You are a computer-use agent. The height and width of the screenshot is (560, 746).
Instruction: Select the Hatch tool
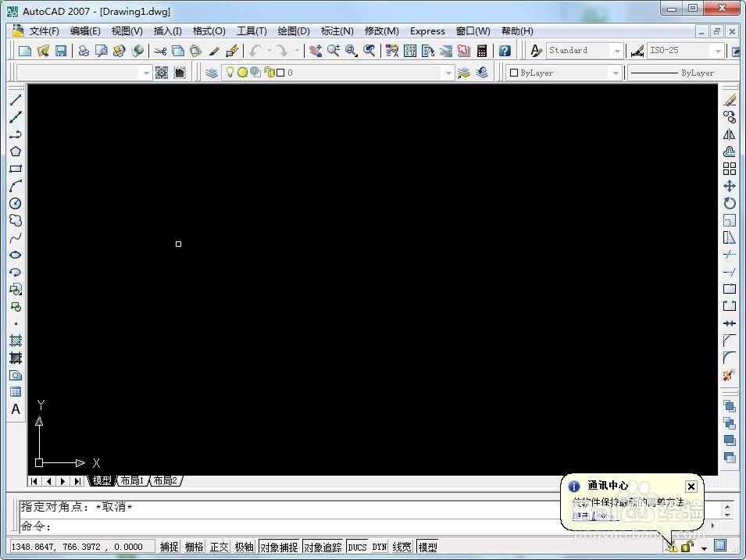click(15, 341)
